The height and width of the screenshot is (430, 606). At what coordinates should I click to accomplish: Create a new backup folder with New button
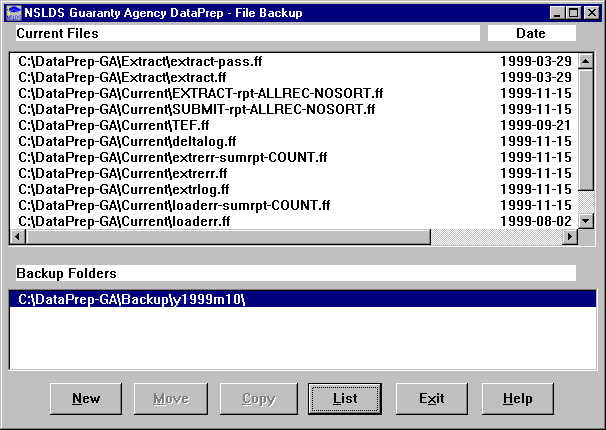86,399
